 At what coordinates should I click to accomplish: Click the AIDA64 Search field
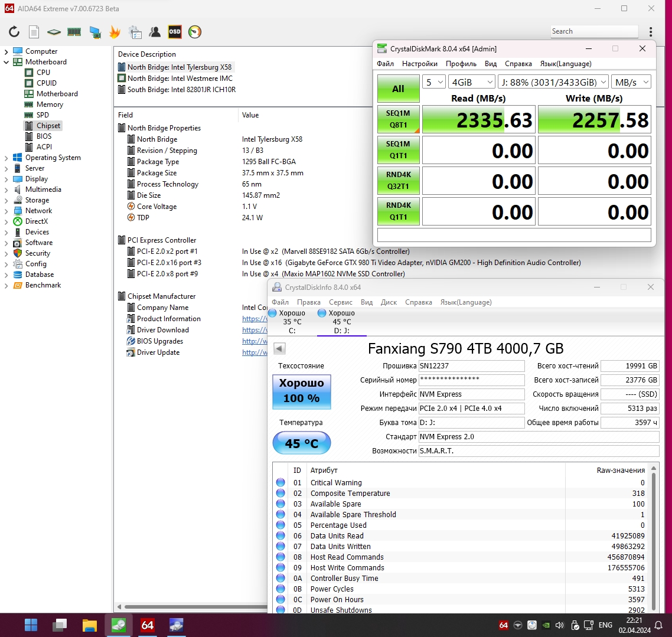coord(593,32)
